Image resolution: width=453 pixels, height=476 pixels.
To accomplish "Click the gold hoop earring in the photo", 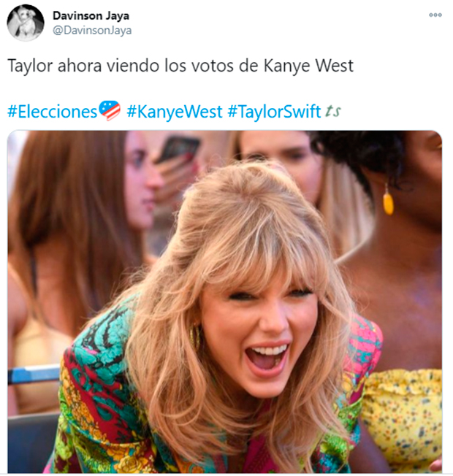I will (195, 337).
